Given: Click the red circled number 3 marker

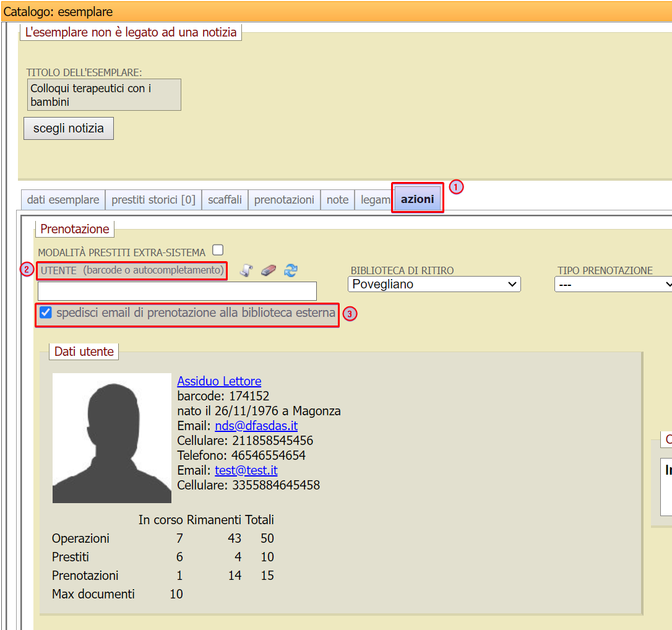Looking at the screenshot, I should [x=350, y=314].
